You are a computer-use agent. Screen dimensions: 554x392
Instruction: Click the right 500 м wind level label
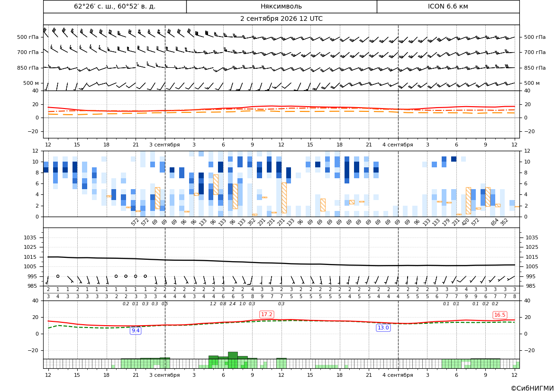[x=532, y=83]
